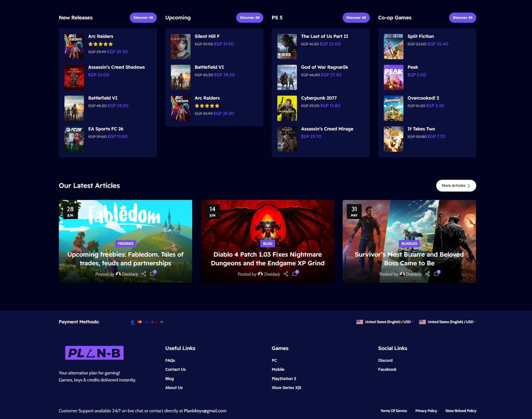The image size is (532, 419).
Task: Click Discover All for PS 5
Action: point(356,17)
